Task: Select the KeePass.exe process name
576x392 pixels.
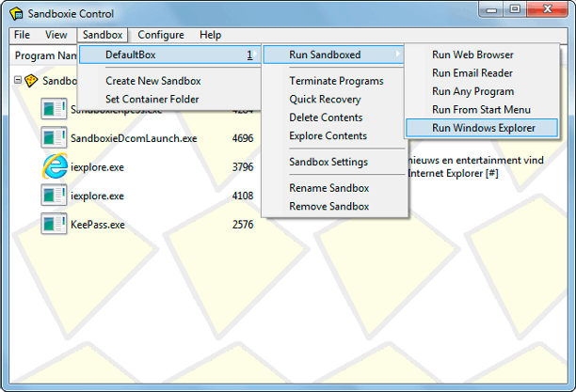Action: point(97,225)
